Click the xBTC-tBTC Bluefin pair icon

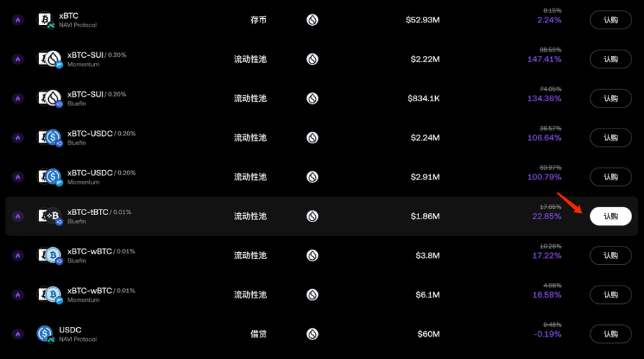point(50,216)
